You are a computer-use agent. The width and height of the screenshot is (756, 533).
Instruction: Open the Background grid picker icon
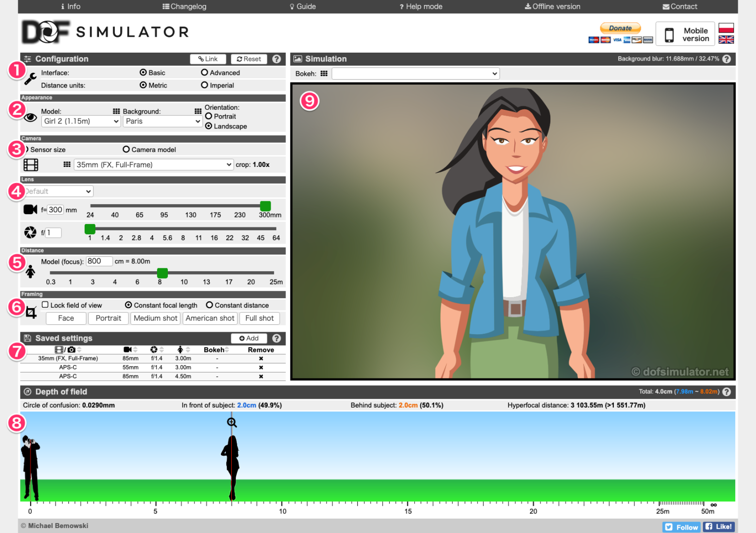tap(198, 111)
